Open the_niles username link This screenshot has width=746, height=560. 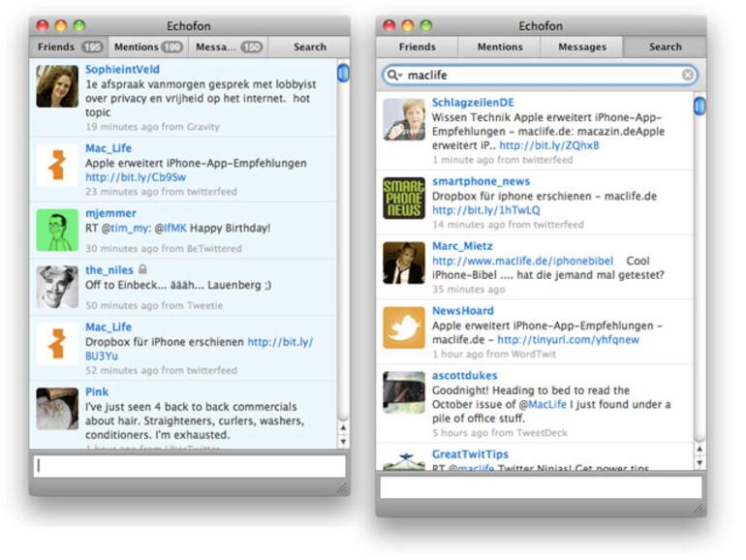coord(109,270)
